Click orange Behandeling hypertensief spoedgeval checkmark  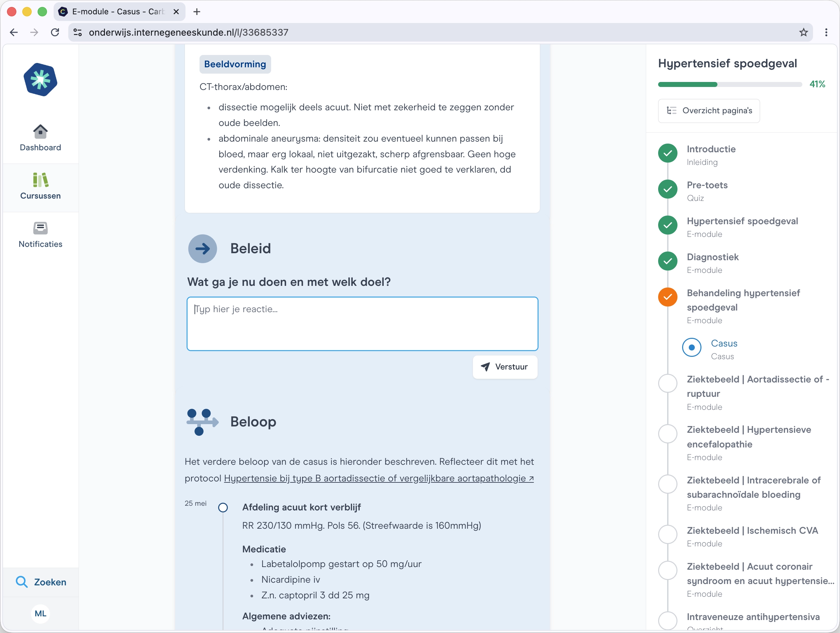(x=667, y=297)
